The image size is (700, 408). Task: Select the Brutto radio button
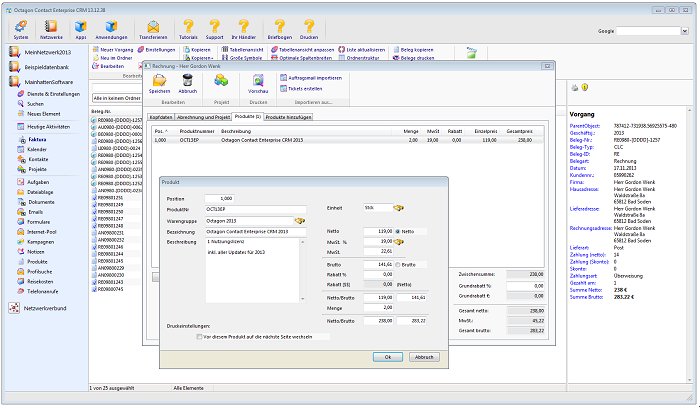coord(397,265)
